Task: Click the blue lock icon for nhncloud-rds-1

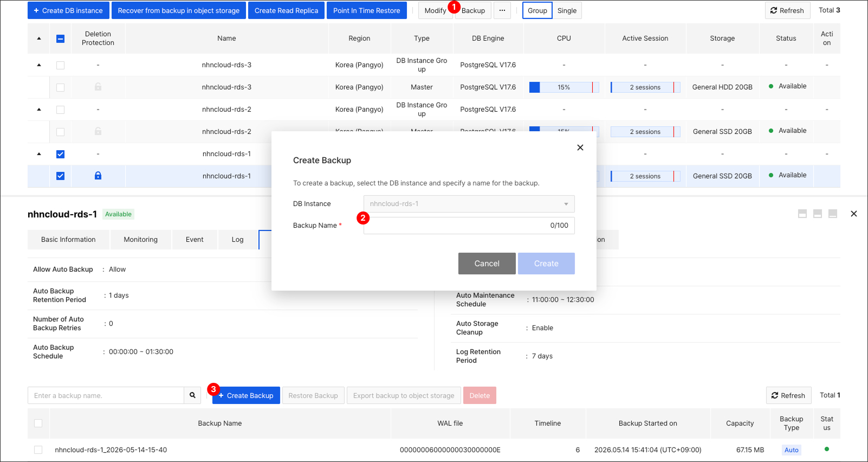Action: tap(98, 176)
